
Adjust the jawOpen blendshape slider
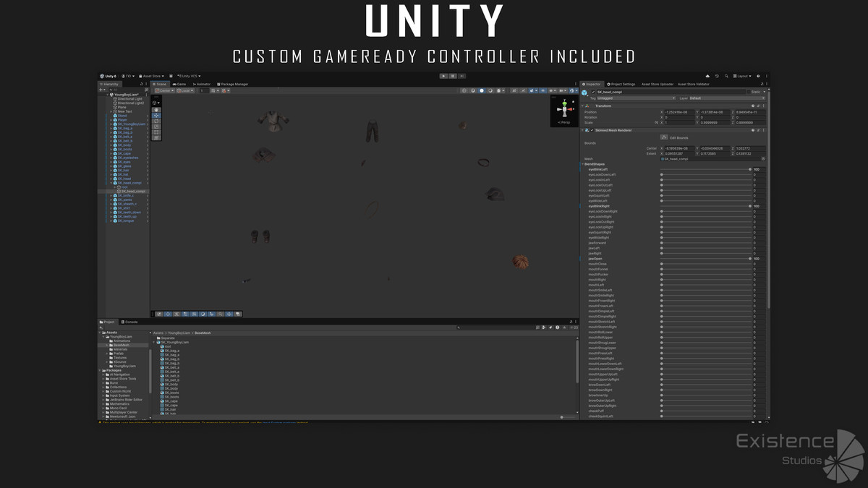tap(705, 258)
